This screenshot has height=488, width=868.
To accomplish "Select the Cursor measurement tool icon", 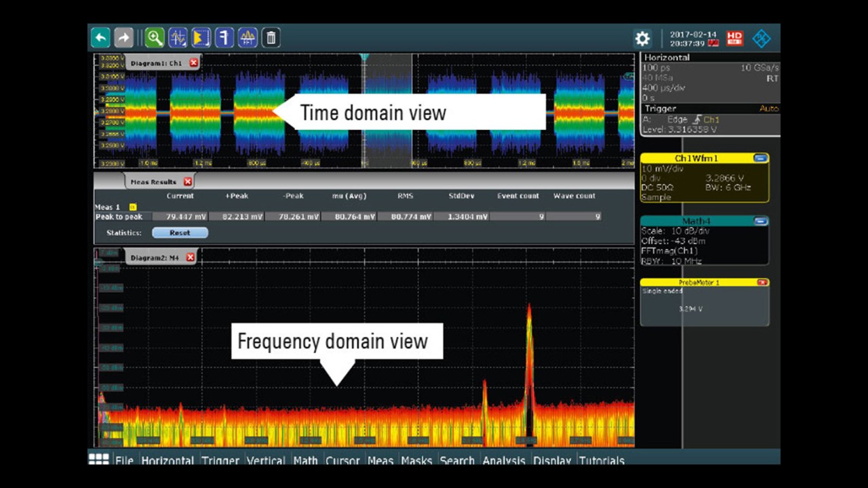I will [x=178, y=37].
